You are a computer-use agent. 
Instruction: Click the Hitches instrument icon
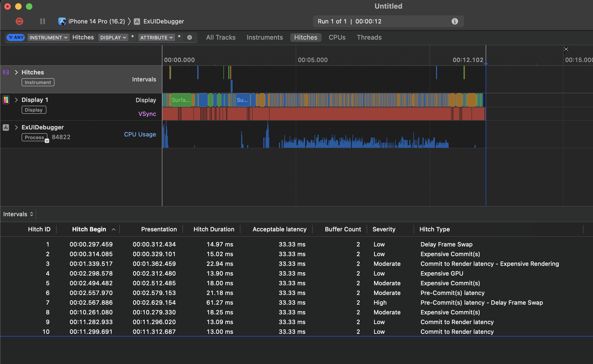[x=6, y=72]
